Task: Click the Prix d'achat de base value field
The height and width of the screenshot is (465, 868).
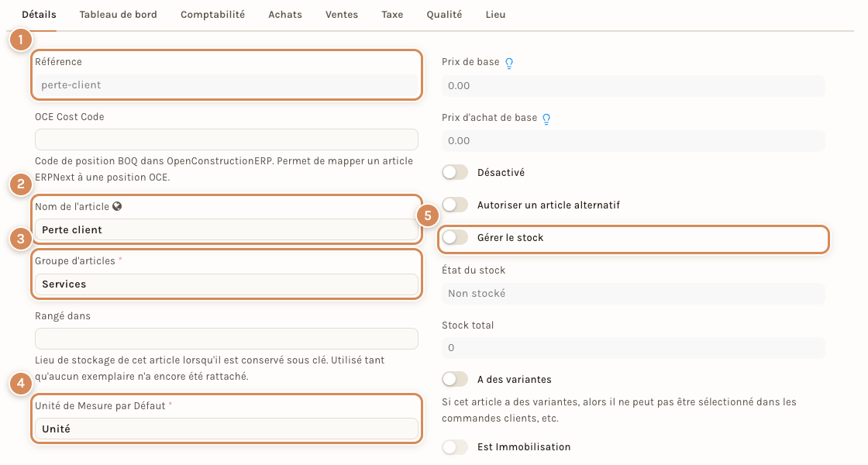Action: (x=633, y=140)
